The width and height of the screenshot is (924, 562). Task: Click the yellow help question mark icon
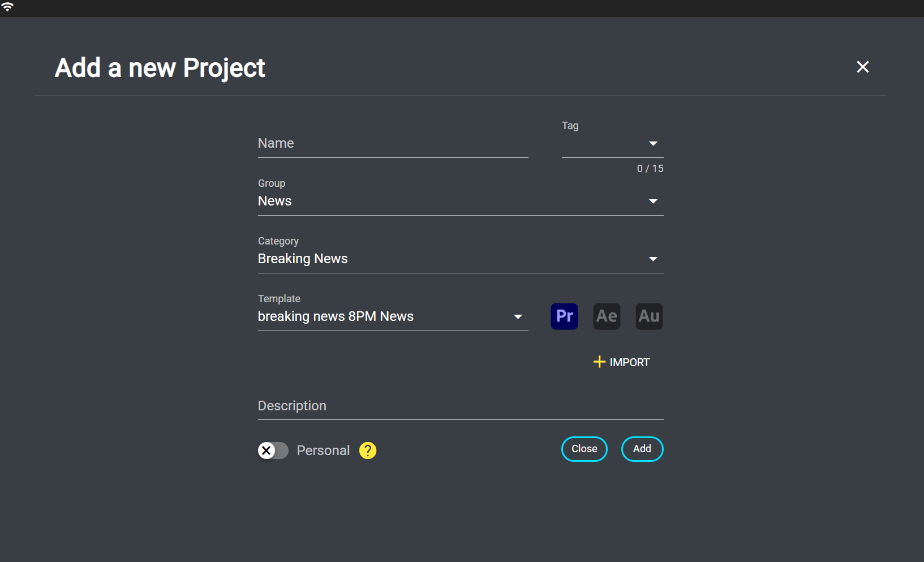pyautogui.click(x=368, y=451)
